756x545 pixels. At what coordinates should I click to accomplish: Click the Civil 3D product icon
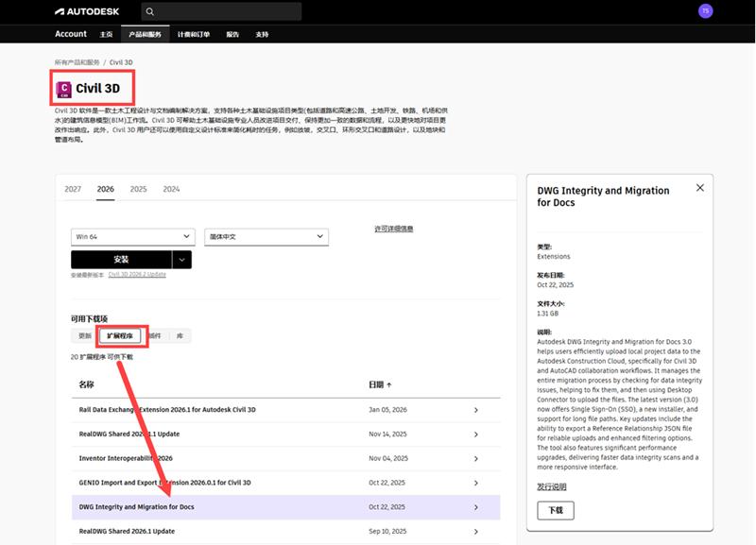pyautogui.click(x=63, y=89)
